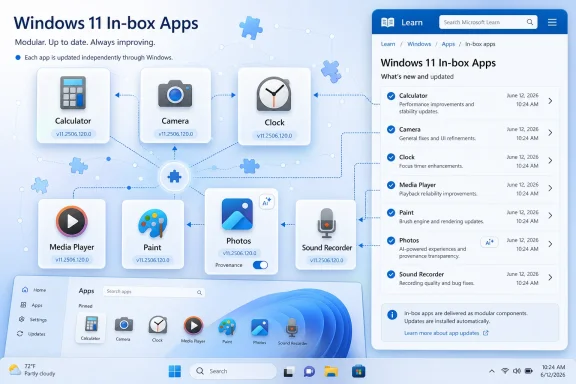
Task: Go to Apps breadcrumb link
Action: (448, 44)
